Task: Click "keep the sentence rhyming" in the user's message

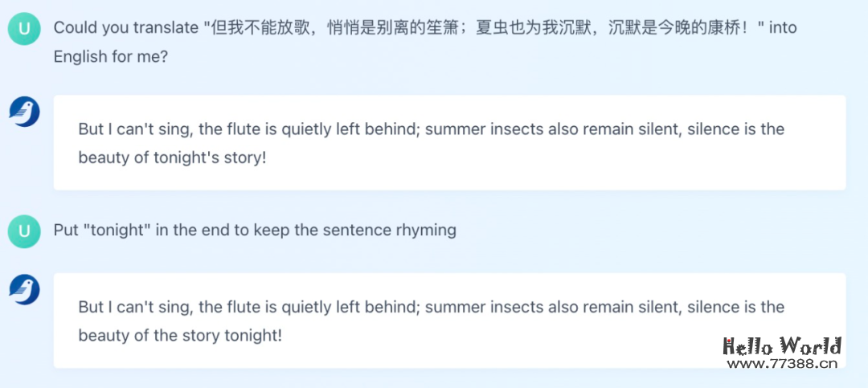Action: 354,231
